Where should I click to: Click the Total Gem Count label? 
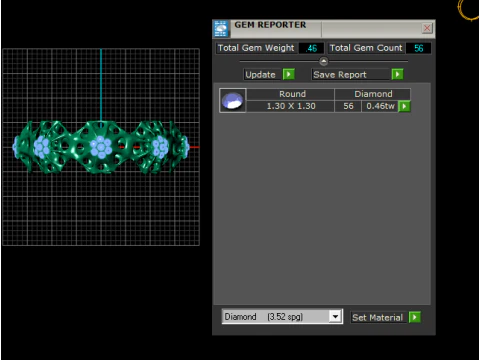pyautogui.click(x=366, y=48)
